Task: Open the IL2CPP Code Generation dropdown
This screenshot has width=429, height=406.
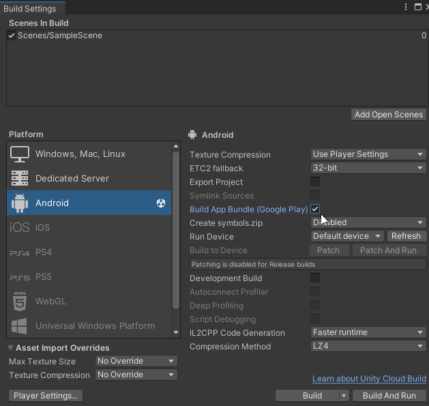Action: pyautogui.click(x=368, y=332)
